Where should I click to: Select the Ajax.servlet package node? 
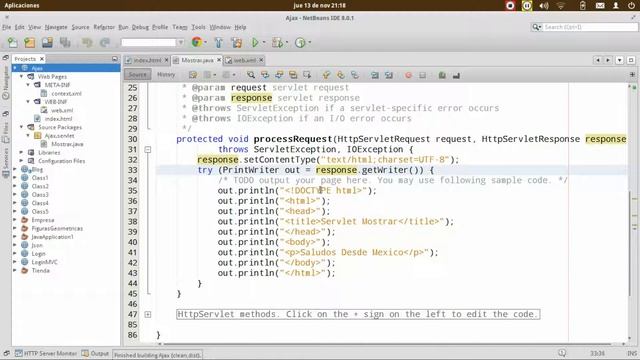(x=59, y=136)
